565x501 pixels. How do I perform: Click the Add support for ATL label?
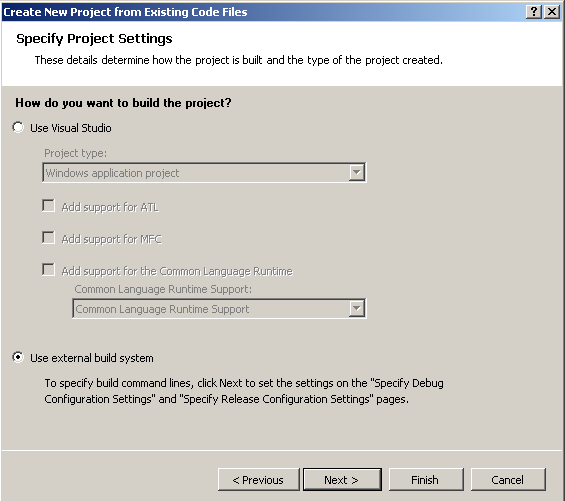click(110, 207)
